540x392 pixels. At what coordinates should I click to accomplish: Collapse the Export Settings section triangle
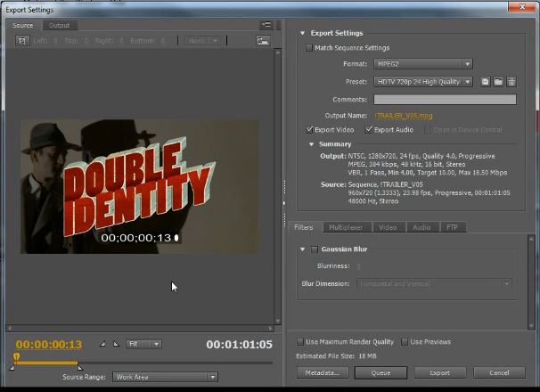click(302, 33)
